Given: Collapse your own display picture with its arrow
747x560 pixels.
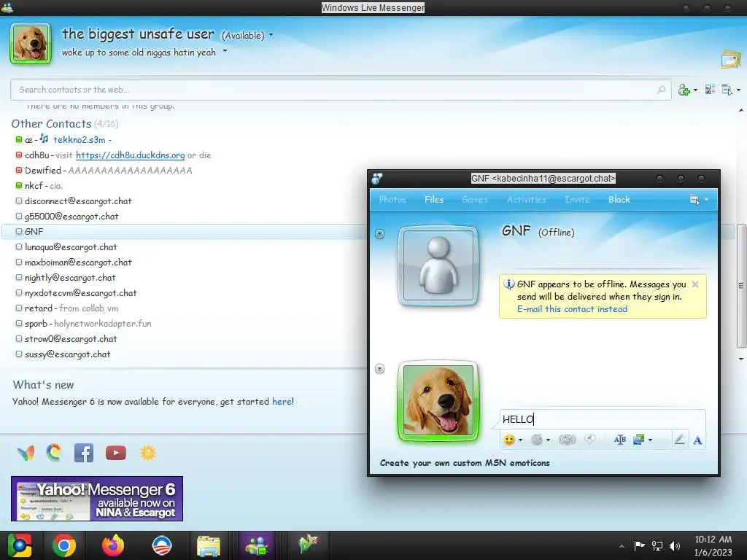Looking at the screenshot, I should 379,369.
